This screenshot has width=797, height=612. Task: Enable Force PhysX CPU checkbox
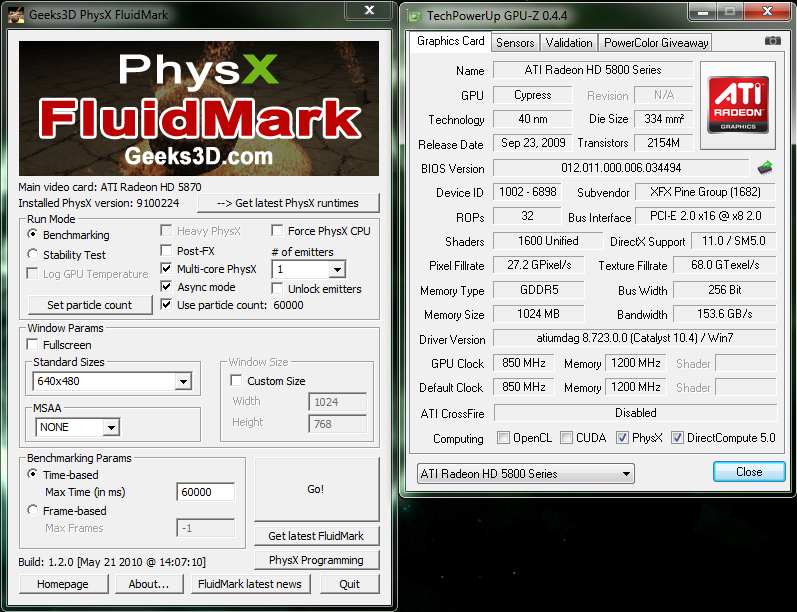point(277,231)
